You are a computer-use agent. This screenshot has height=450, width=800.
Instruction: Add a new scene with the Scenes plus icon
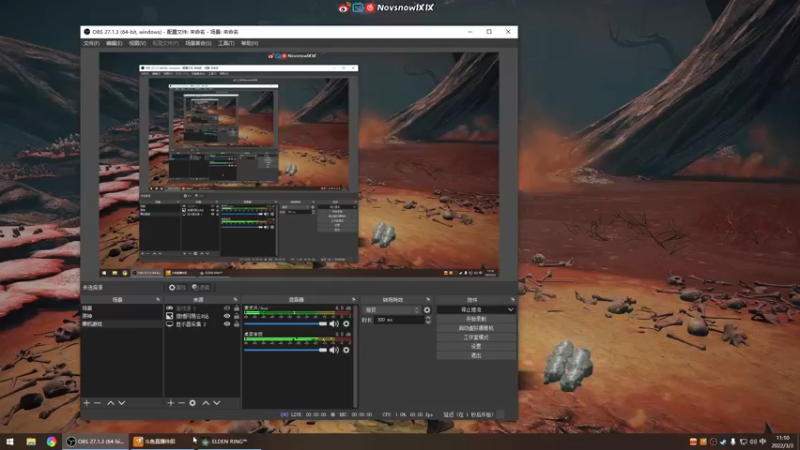(x=86, y=403)
